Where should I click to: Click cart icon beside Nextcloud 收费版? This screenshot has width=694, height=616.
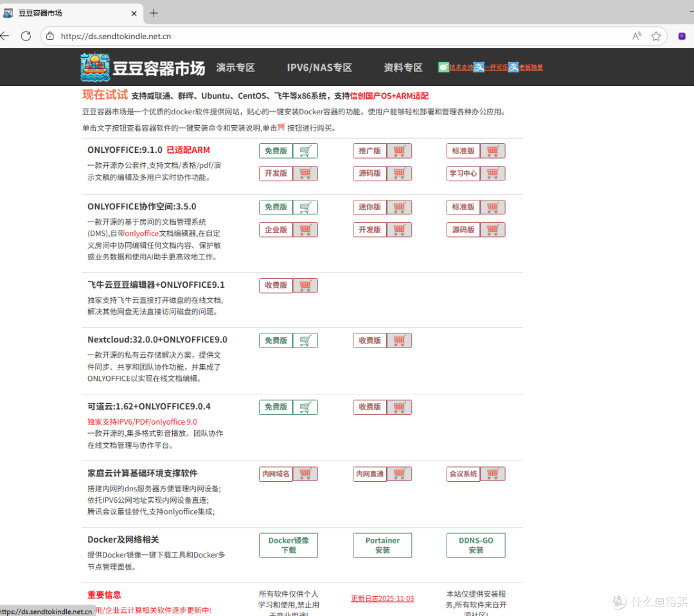coord(399,340)
